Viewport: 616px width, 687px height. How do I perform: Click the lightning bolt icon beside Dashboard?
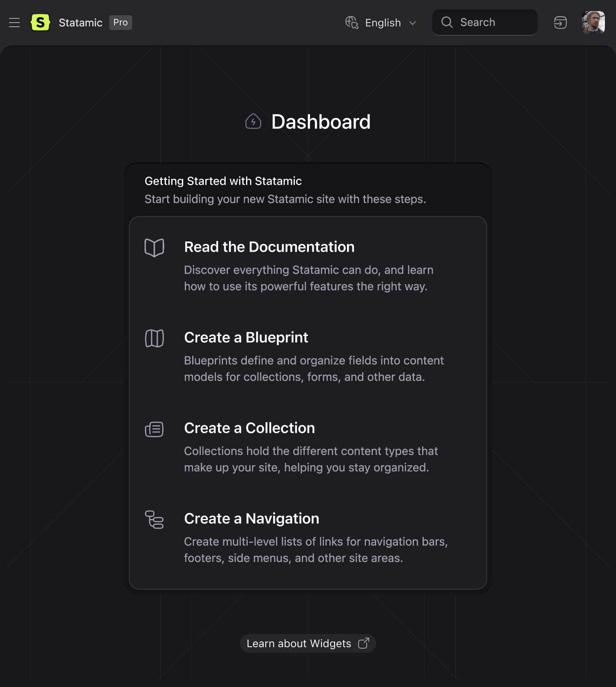pyautogui.click(x=253, y=122)
